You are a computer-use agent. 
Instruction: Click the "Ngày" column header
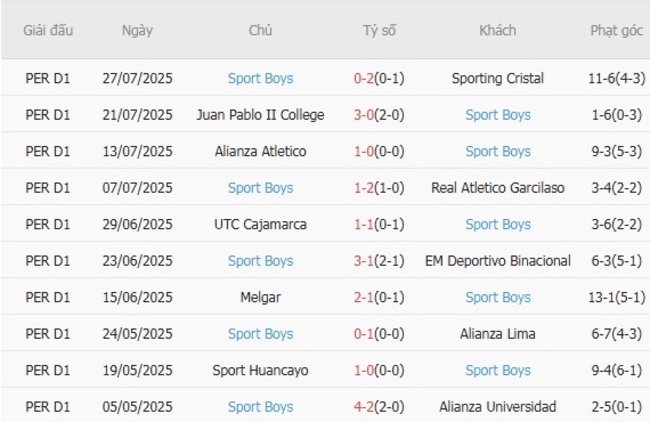(137, 30)
